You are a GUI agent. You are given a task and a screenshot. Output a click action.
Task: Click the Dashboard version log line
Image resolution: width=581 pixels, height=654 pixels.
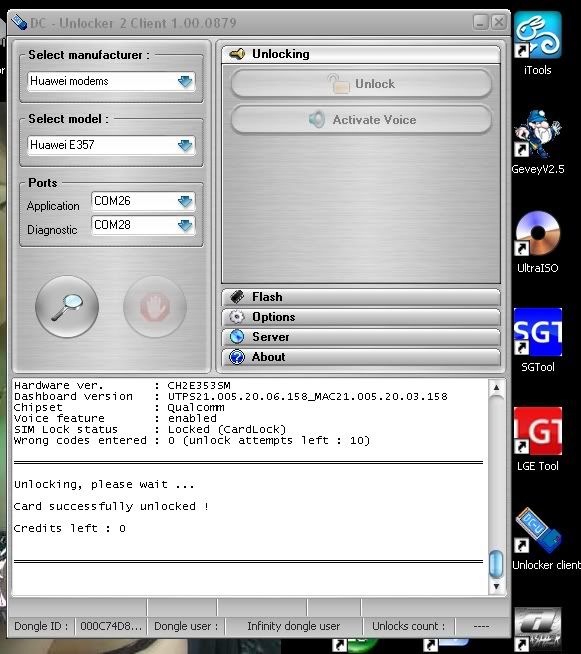231,396
